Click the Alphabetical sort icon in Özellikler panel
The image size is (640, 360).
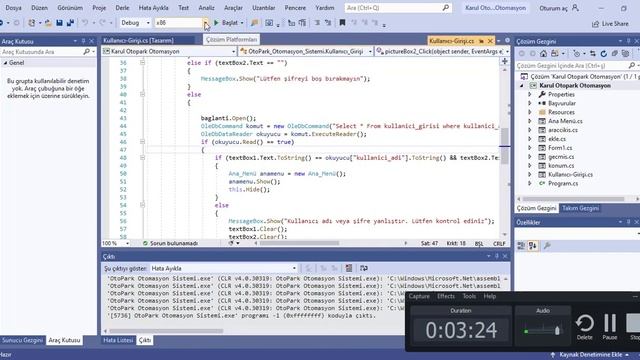tap(533, 245)
